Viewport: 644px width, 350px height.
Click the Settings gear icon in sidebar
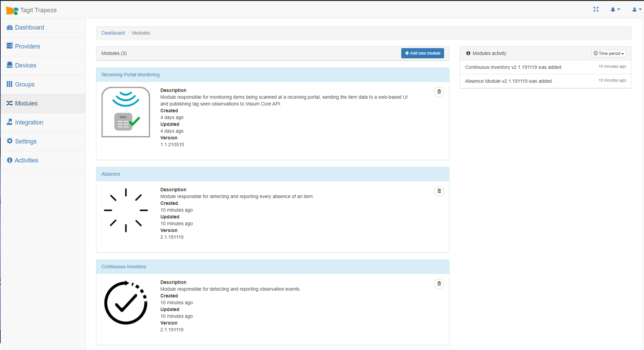10,141
